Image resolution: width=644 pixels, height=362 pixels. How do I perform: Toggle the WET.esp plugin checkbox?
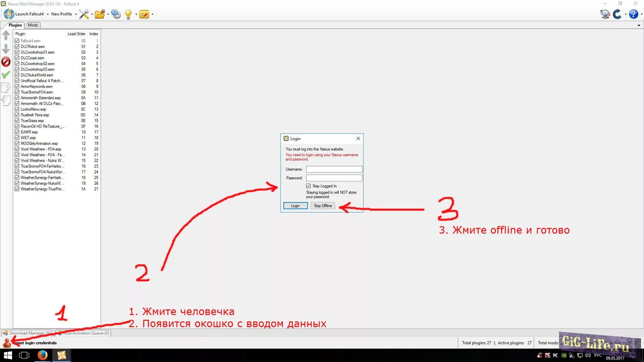point(17,138)
